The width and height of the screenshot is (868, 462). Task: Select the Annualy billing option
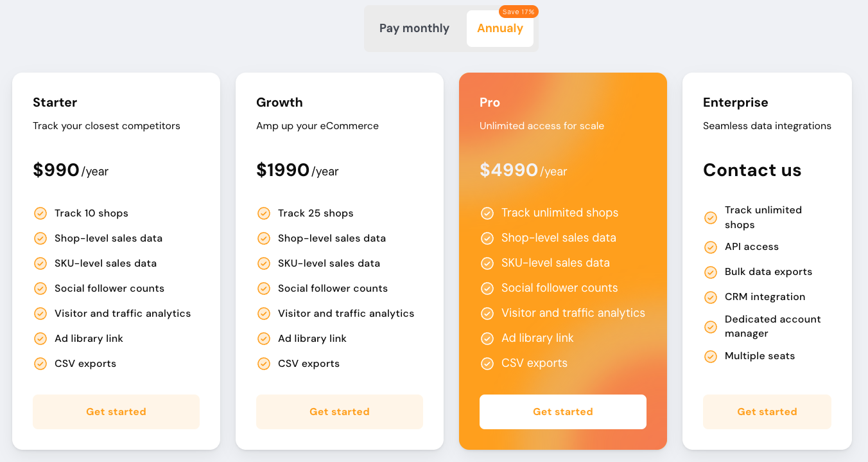point(499,28)
